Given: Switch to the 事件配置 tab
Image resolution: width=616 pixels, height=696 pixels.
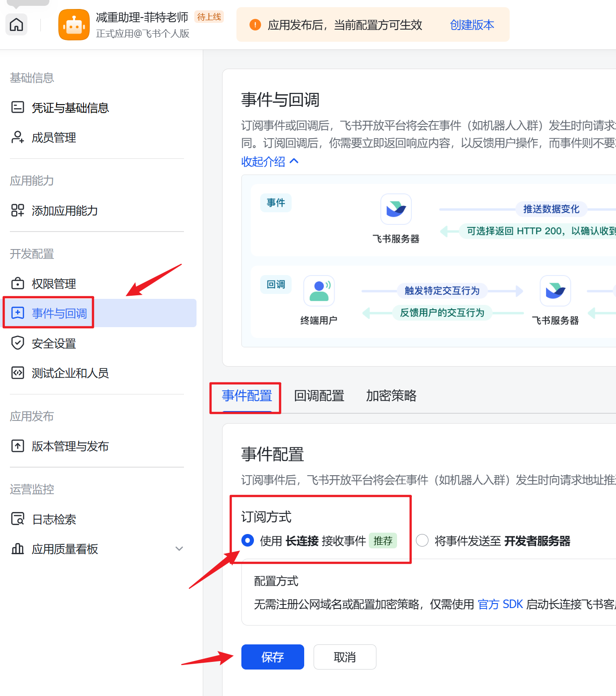Looking at the screenshot, I should [x=247, y=395].
